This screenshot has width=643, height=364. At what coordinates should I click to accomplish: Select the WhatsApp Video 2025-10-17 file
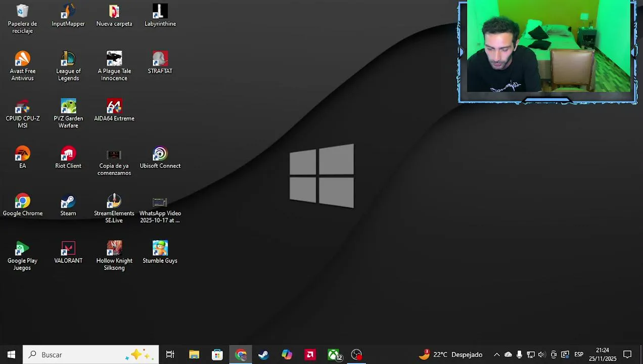160,209
